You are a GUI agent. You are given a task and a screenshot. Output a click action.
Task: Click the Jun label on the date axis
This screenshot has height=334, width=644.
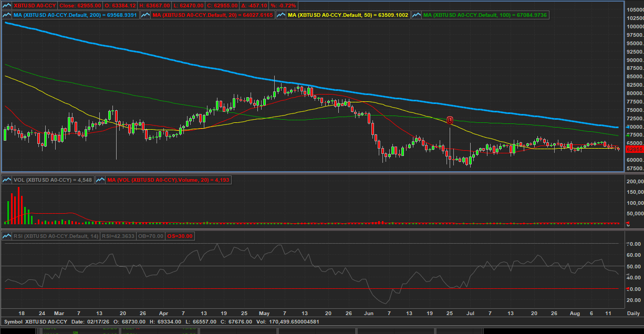(369, 313)
